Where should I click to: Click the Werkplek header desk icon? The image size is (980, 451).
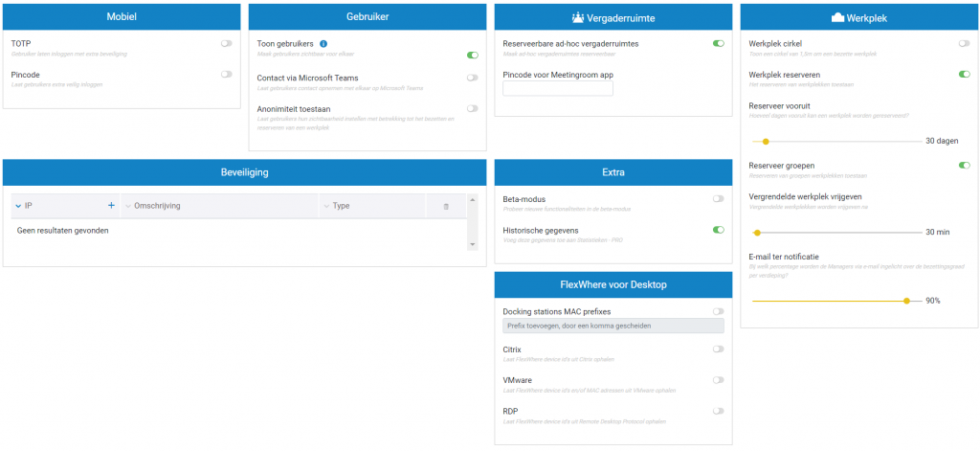837,18
